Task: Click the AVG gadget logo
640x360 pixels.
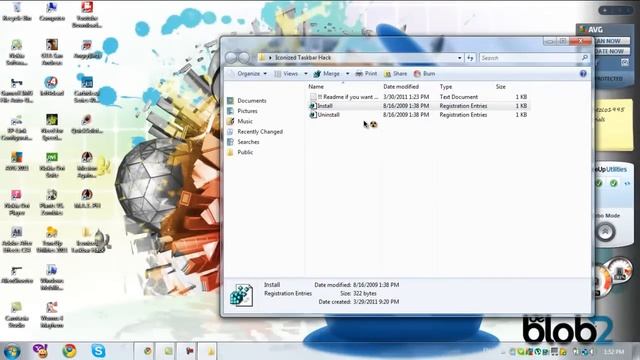Action: click(x=592, y=29)
